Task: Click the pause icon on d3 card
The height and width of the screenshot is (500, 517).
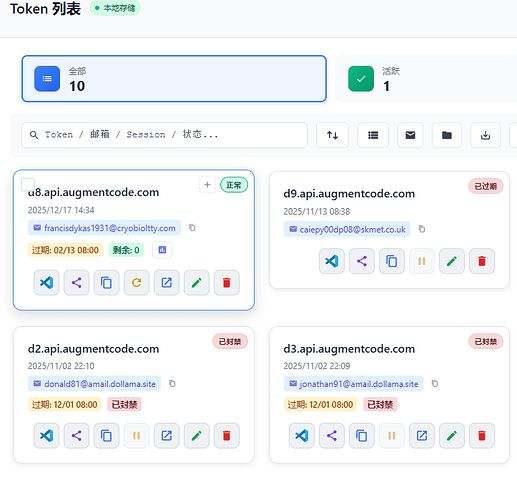Action: pyautogui.click(x=392, y=435)
